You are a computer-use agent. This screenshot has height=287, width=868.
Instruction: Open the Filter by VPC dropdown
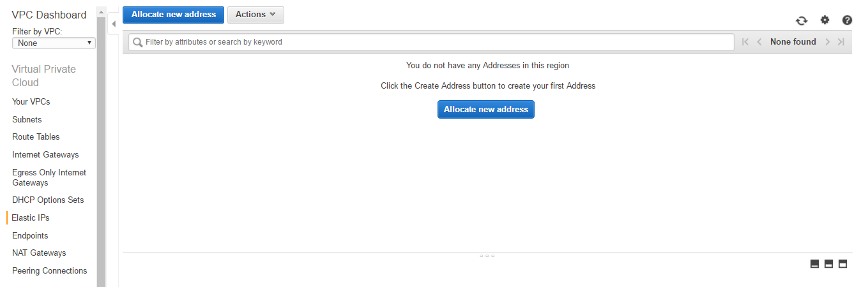(54, 43)
